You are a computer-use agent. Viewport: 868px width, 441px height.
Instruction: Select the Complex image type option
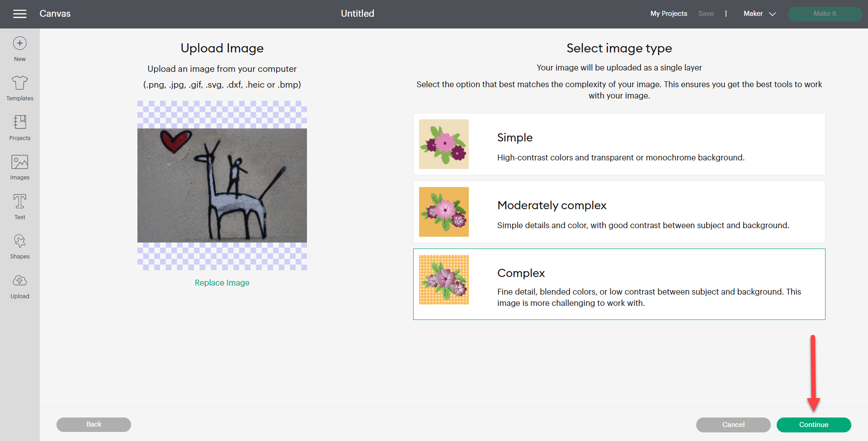point(619,284)
